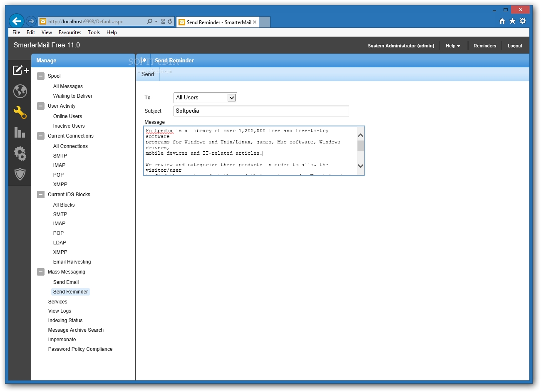Click the message scrollbar up arrow
The height and width of the screenshot is (392, 541).
[360, 135]
